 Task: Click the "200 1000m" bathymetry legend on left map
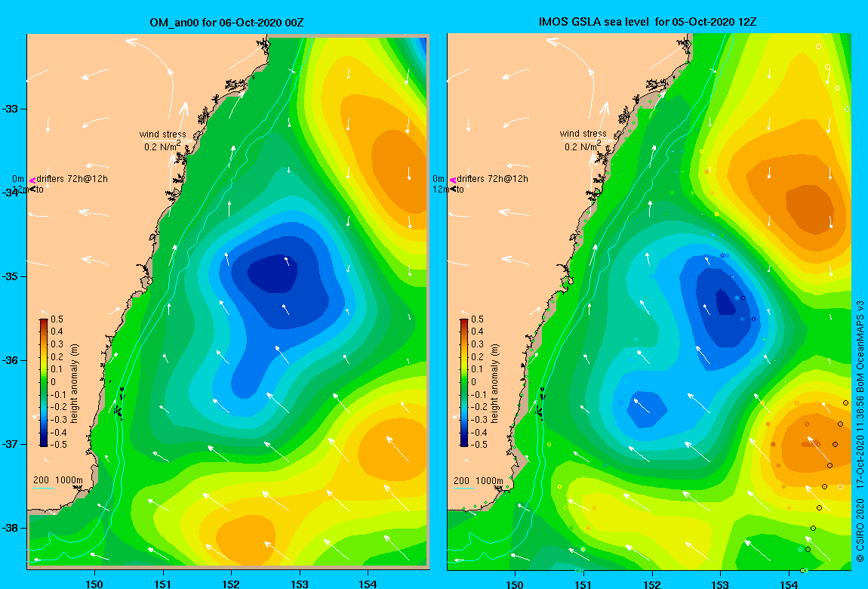point(58,480)
